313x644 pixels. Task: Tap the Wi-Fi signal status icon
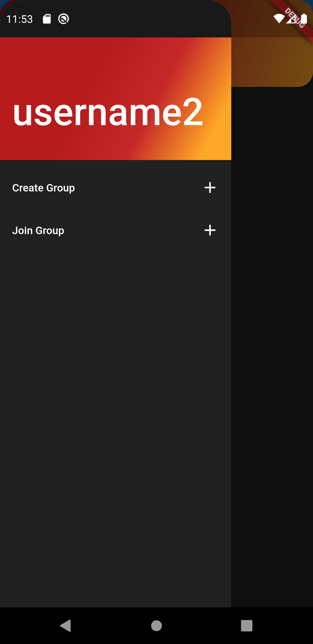pos(279,19)
